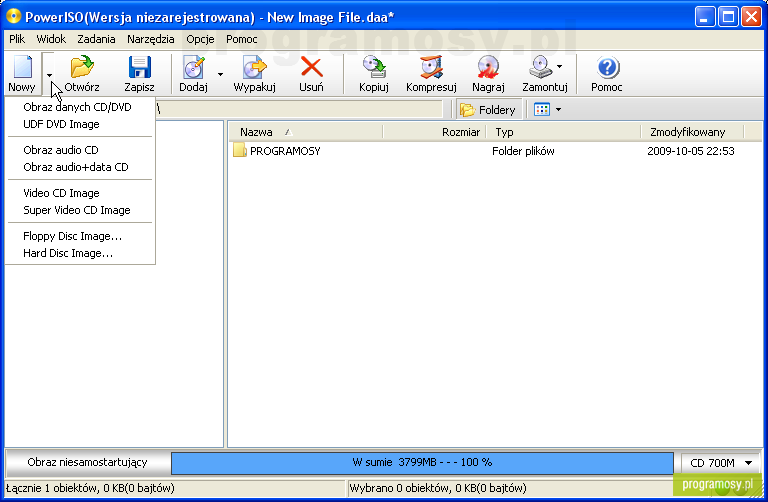This screenshot has height=502, width=768.
Task: Maximize the PowerISO window
Action: click(x=728, y=17)
